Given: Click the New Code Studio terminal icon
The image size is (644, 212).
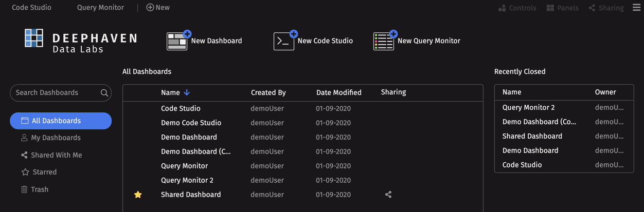Looking at the screenshot, I should pyautogui.click(x=285, y=40).
